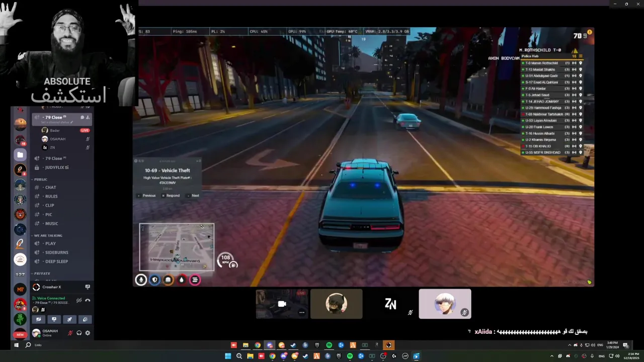Screen dimensions: 644x362
Task: Click ENG language indicator on bottom taskbar
Action: [x=602, y=356]
